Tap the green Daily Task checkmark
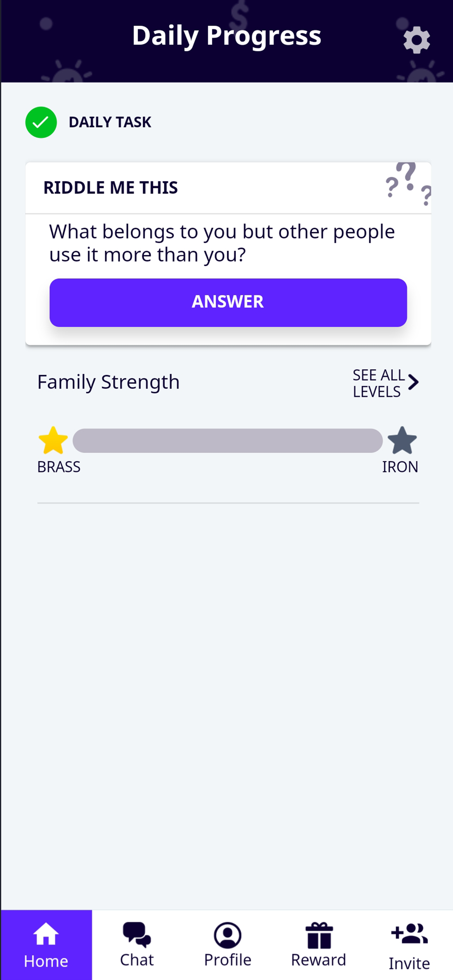The image size is (453, 980). (x=41, y=122)
